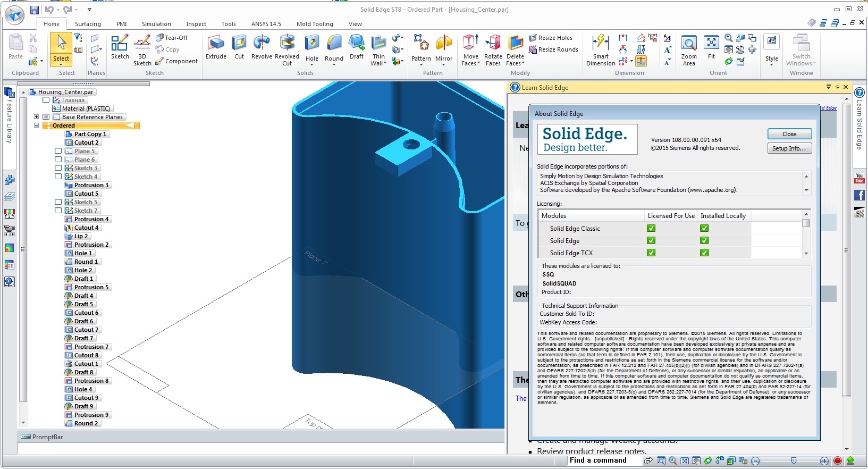Expand the Base Reference Planes node
This screenshot has height=469, width=868.
coord(36,117)
